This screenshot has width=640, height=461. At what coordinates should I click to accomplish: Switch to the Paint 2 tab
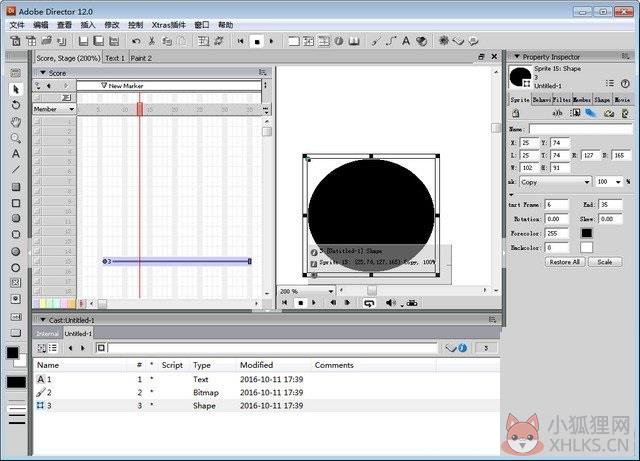(141, 58)
